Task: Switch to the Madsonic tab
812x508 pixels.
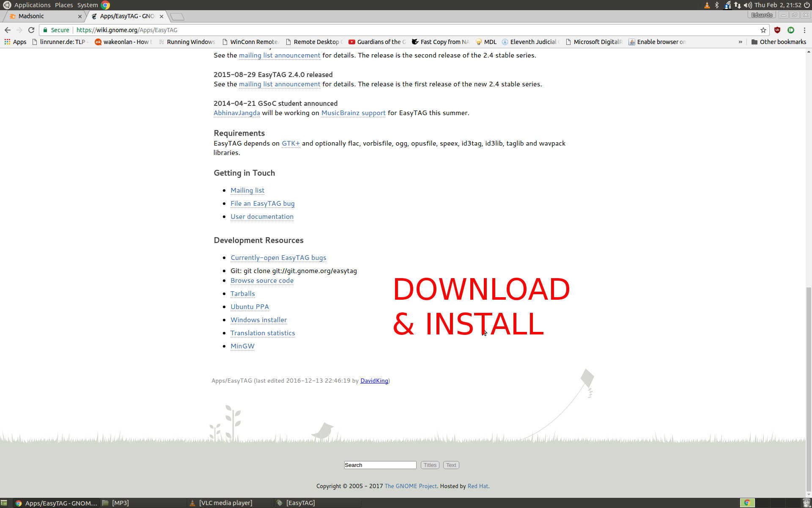Action: pyautogui.click(x=44, y=16)
